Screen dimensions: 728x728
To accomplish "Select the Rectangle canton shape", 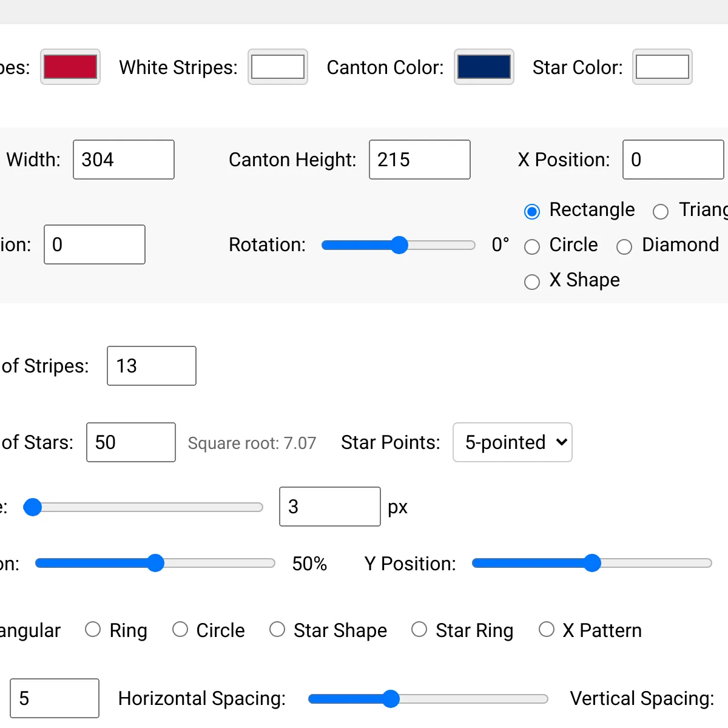I will (532, 211).
